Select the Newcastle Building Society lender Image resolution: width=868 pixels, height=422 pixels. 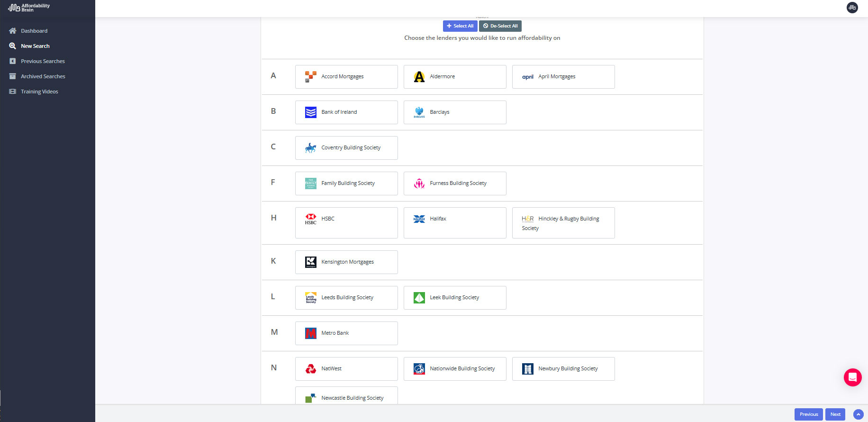click(x=346, y=395)
